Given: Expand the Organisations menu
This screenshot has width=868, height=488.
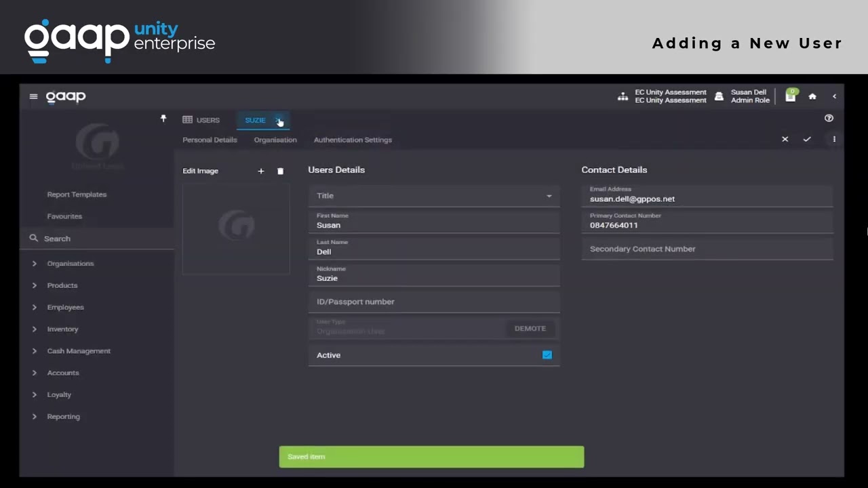Looking at the screenshot, I should point(71,264).
